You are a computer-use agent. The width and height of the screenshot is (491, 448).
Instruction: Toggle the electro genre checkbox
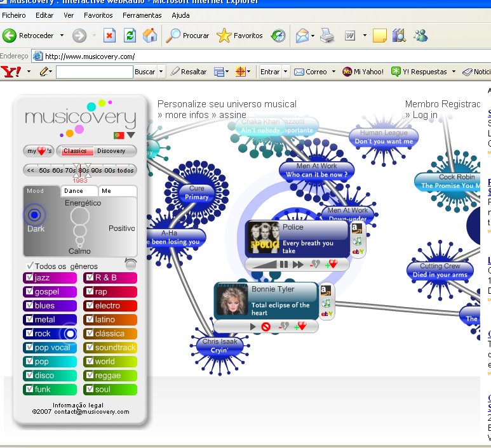[x=90, y=305]
